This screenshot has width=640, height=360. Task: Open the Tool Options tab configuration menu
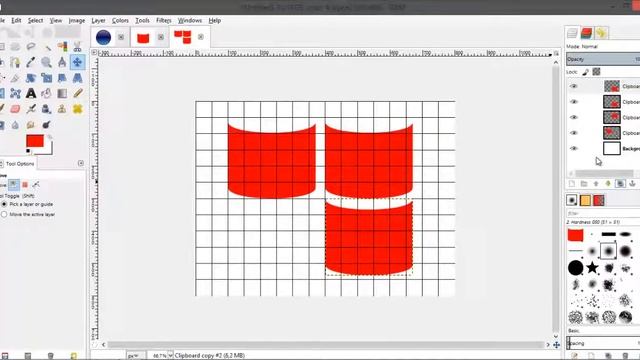[x=81, y=163]
